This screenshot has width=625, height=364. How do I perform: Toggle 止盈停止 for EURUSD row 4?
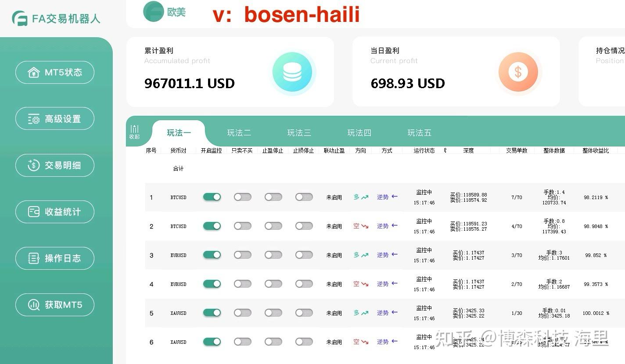pos(273,284)
